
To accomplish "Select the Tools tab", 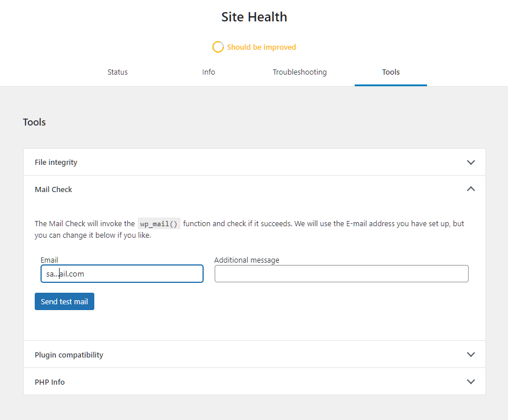I will click(x=391, y=72).
